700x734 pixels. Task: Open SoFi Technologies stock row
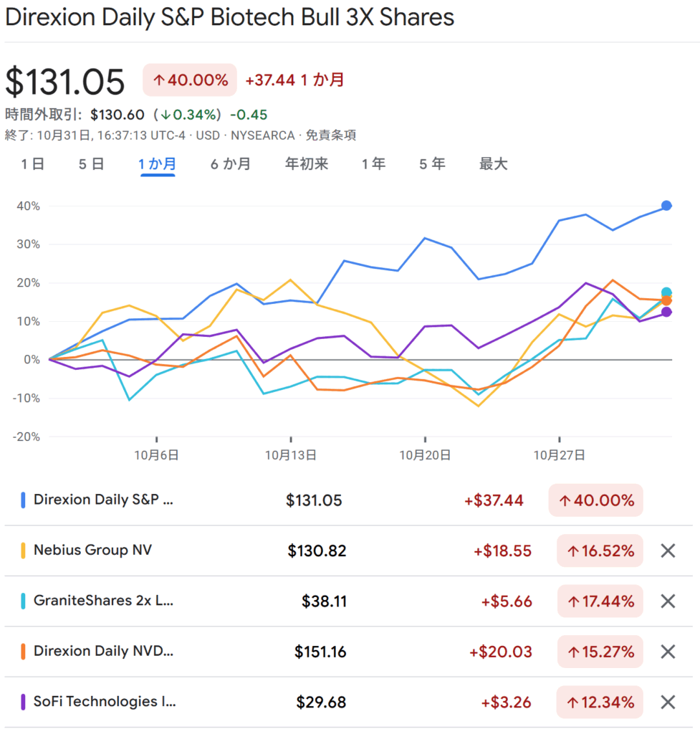coord(105,701)
